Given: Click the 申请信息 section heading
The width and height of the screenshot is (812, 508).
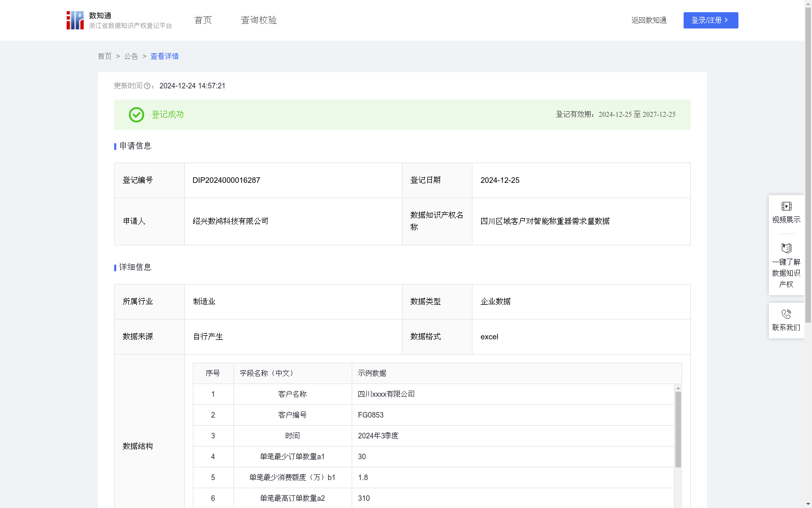Looking at the screenshot, I should (136, 146).
